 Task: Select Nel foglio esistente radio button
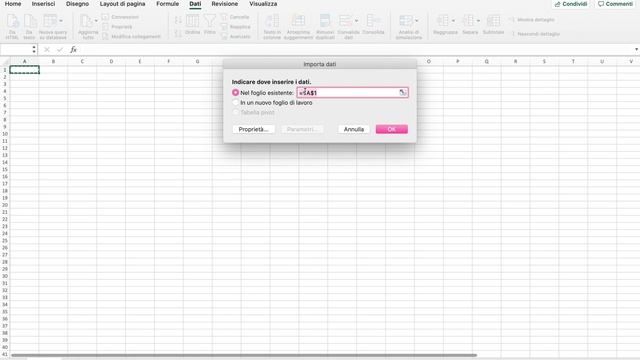[x=236, y=93]
